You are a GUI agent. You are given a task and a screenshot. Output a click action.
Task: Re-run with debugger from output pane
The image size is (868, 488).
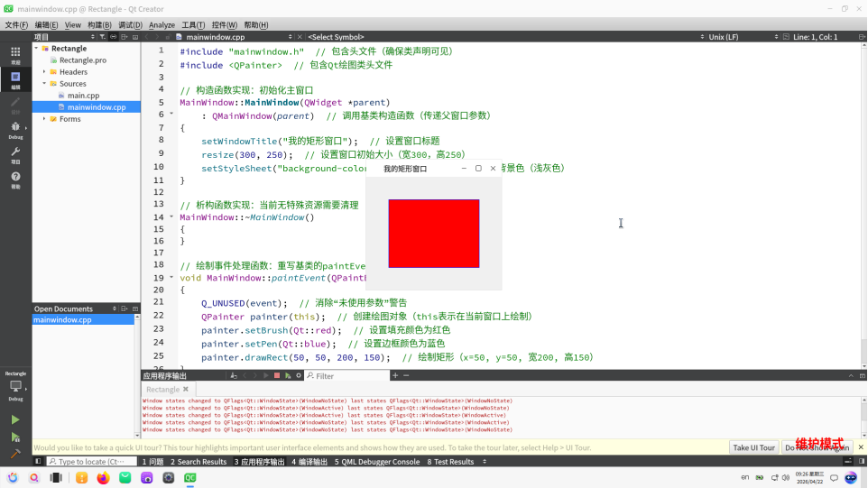coord(288,375)
